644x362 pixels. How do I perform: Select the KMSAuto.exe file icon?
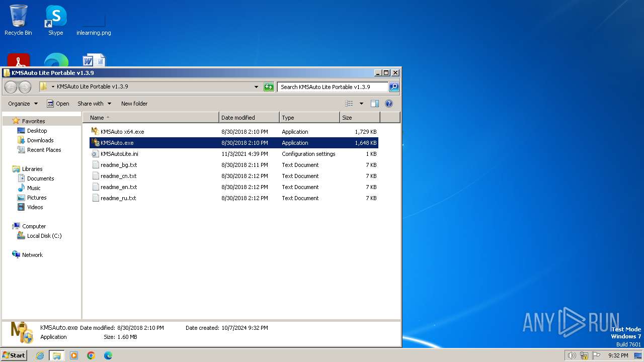[95, 143]
